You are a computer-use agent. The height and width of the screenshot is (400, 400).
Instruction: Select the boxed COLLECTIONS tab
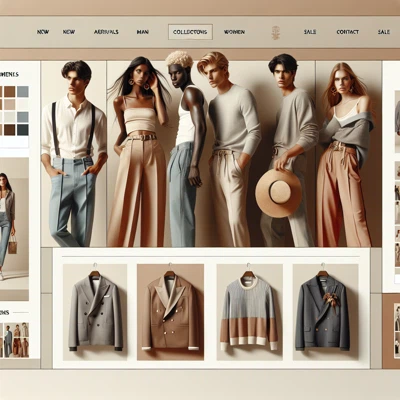click(x=190, y=32)
